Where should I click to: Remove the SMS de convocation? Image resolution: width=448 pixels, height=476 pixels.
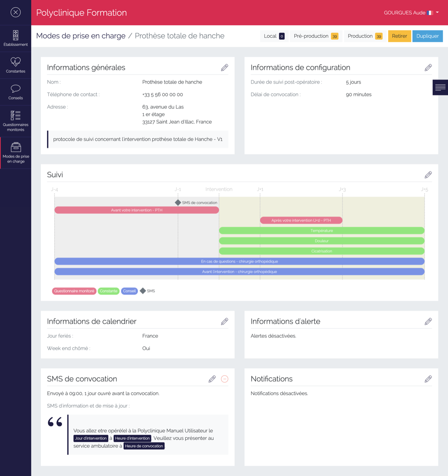(224, 379)
